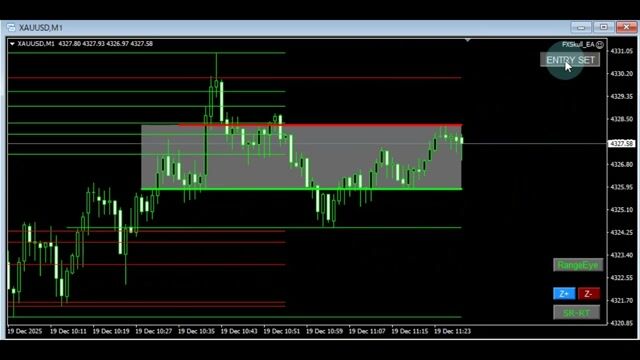Click the 4329.35 price scale label
The image size is (640, 360).
621,97
